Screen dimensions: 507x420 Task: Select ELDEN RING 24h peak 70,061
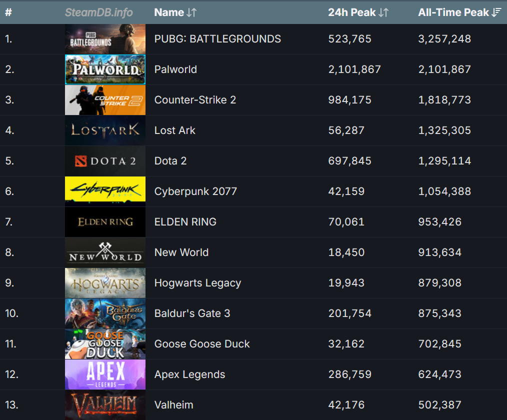pos(346,222)
